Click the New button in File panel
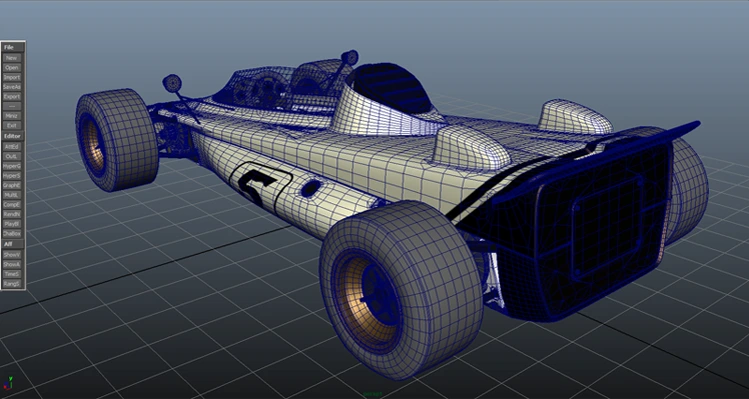The image size is (749, 399). click(x=11, y=58)
